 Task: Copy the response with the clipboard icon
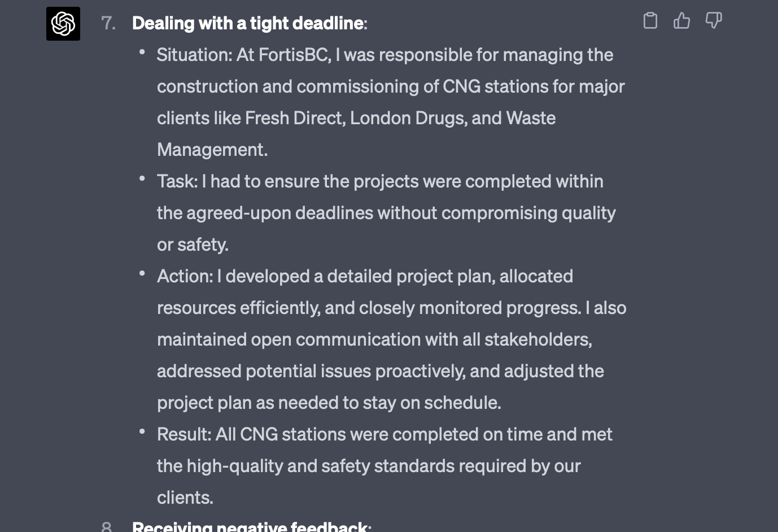point(650,21)
